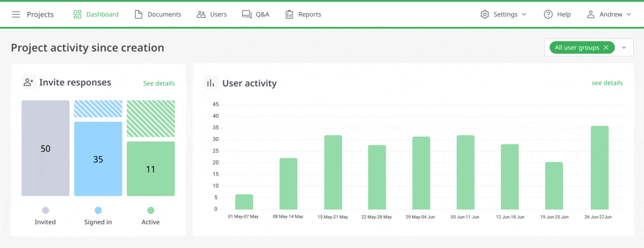Open the hamburger menu next to Projects
The height and width of the screenshot is (248, 644).
[16, 14]
